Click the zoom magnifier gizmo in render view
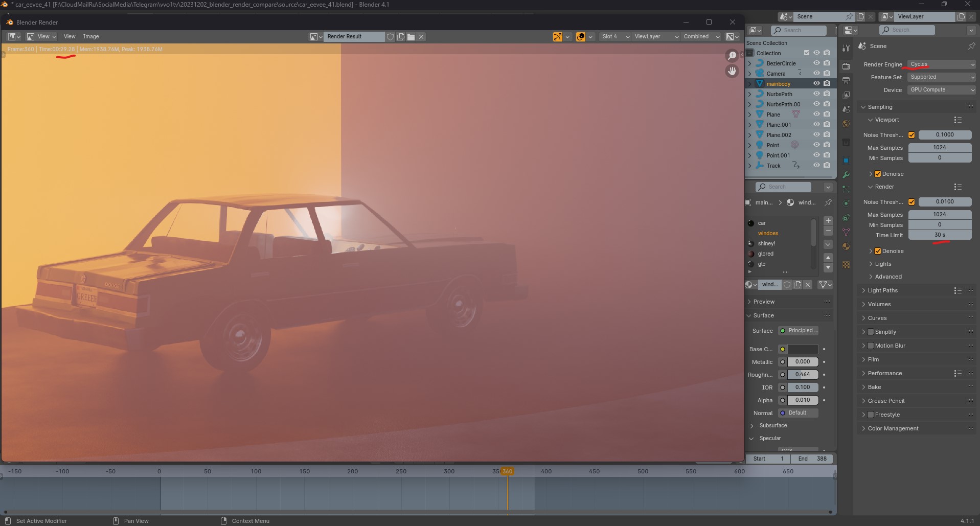Screen dimensions: 980x526 pyautogui.click(x=732, y=55)
